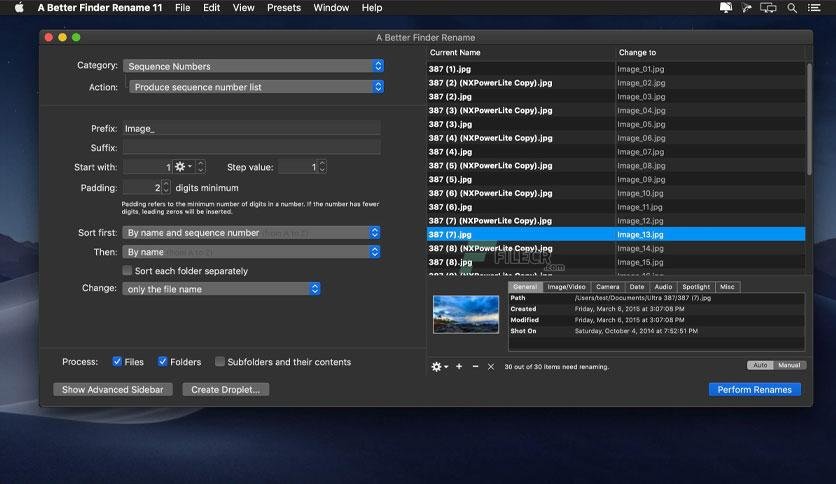836x484 pixels.
Task: Switch to the General metadata tab
Action: tap(525, 287)
